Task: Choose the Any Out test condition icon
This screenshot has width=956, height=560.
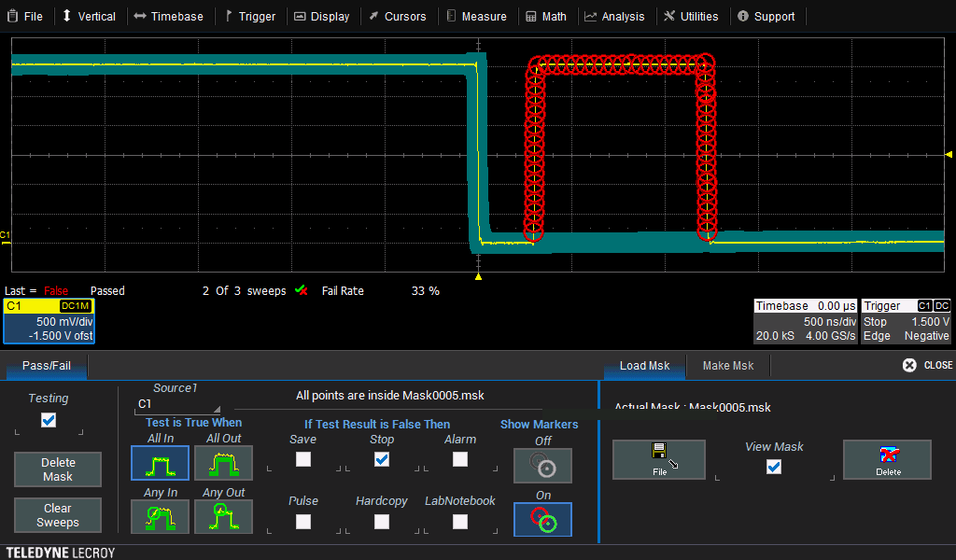Action: [223, 516]
